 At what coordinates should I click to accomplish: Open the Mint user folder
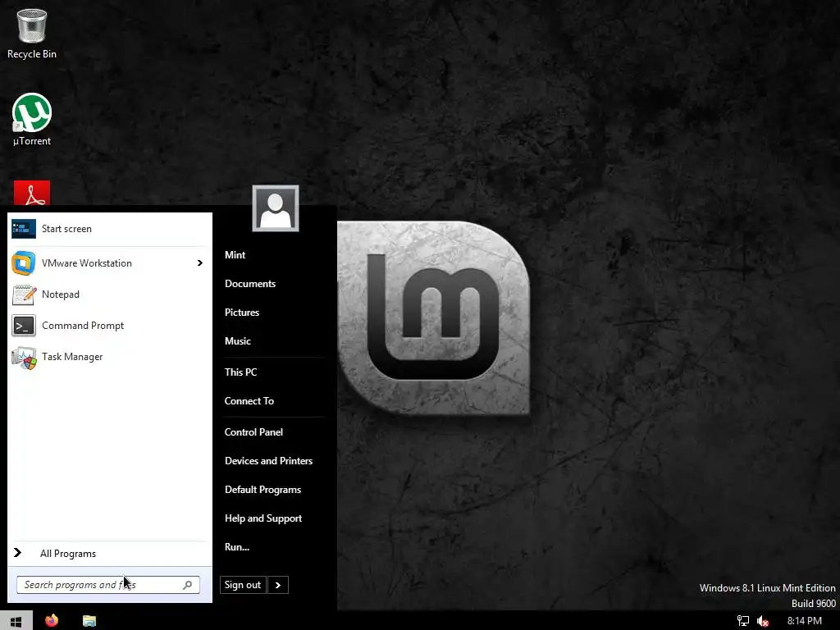click(x=235, y=255)
